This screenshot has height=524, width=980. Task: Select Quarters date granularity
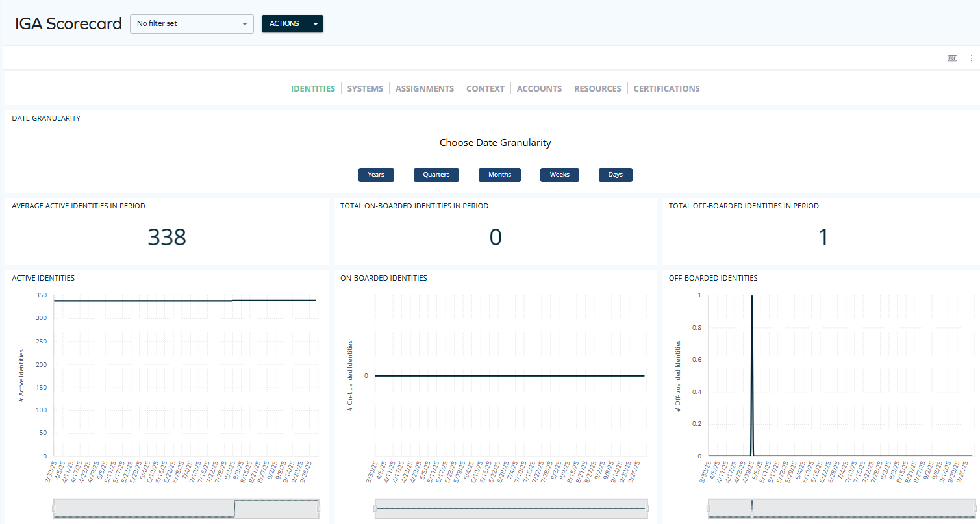pyautogui.click(x=436, y=174)
